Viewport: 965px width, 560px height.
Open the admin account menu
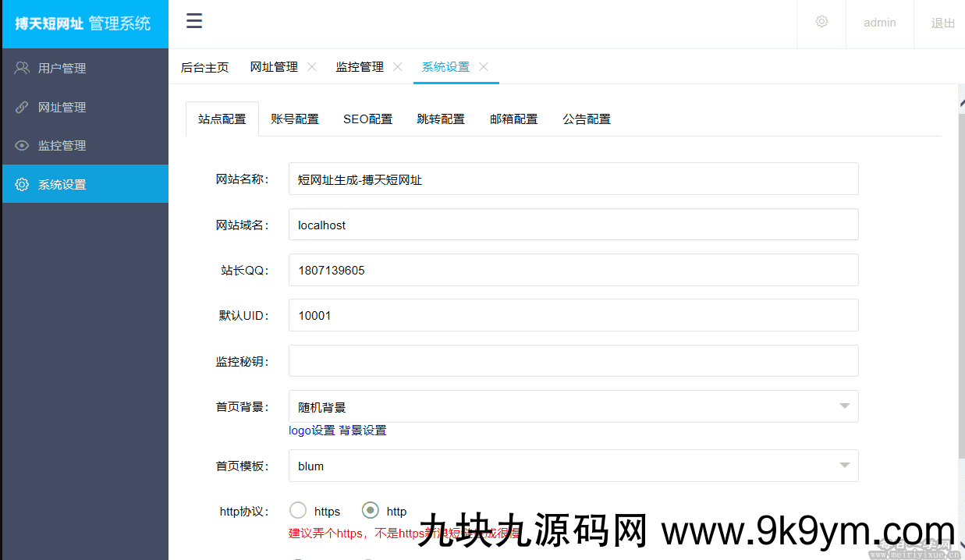point(880,23)
